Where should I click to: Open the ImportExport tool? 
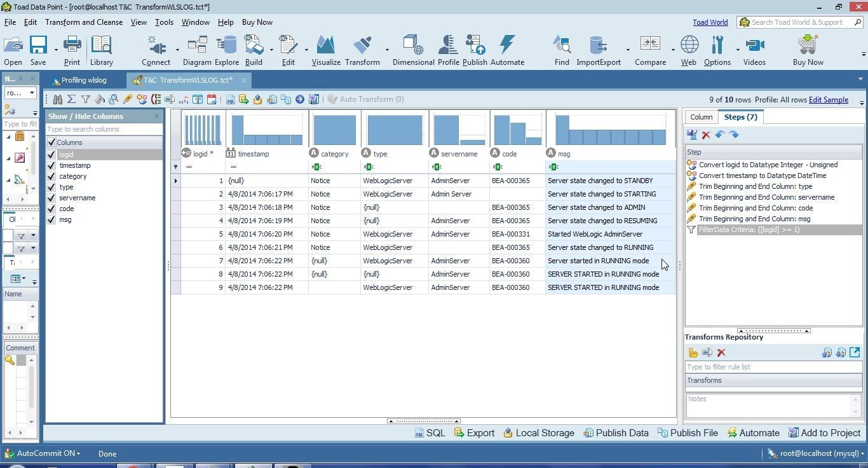pos(598,50)
